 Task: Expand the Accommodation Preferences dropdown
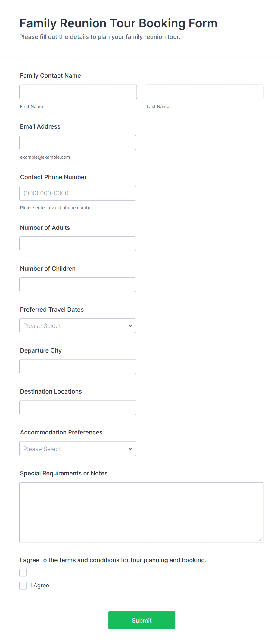[x=78, y=449]
